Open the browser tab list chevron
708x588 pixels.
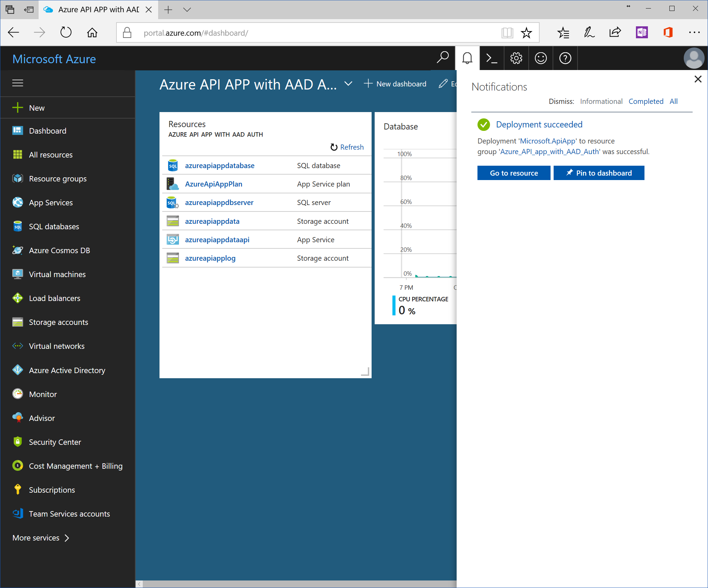[x=187, y=10]
